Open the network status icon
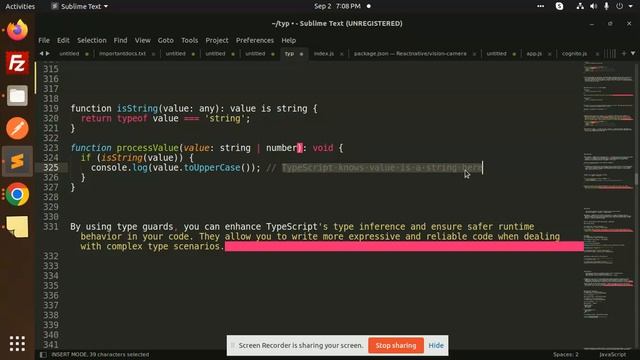 point(580,6)
